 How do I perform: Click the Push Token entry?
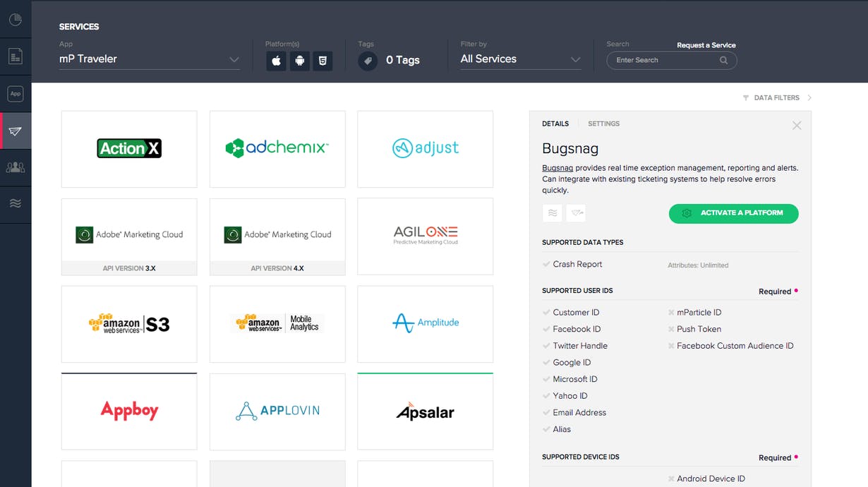[x=699, y=330]
